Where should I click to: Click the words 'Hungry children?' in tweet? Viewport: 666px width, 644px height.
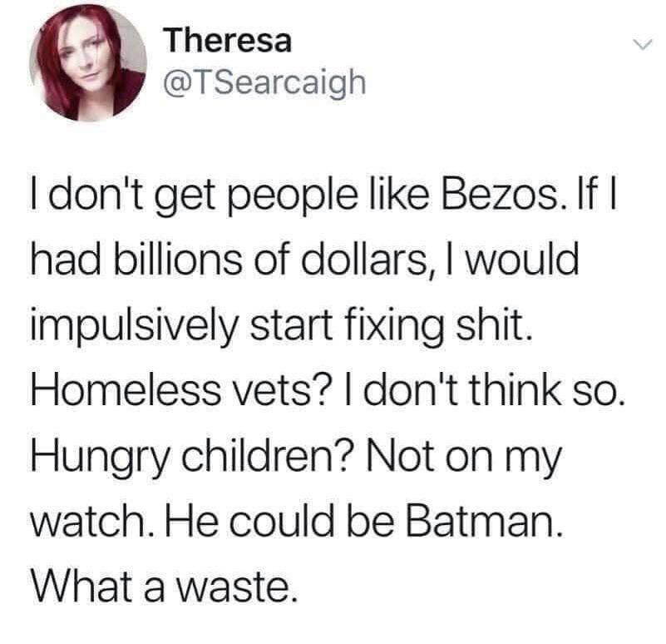tap(190, 458)
